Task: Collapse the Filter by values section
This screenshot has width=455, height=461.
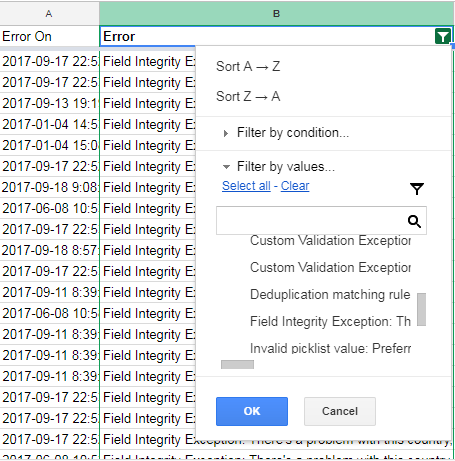Action: coord(279,166)
